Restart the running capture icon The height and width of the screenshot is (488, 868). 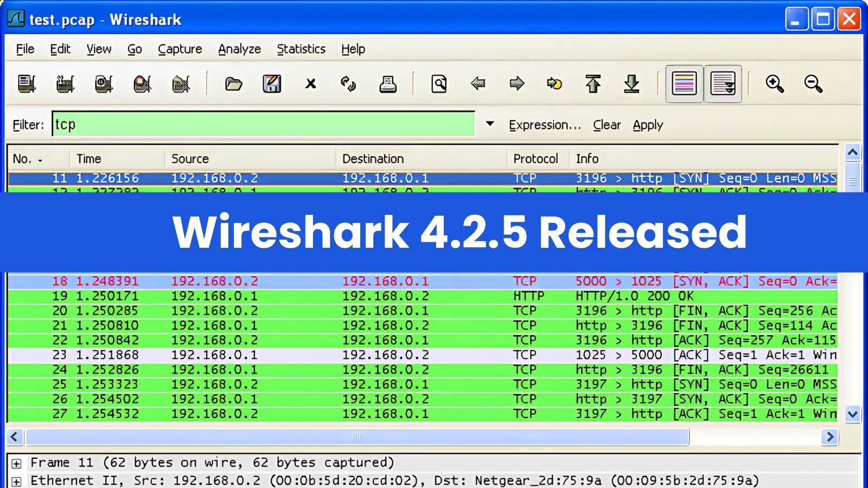181,84
